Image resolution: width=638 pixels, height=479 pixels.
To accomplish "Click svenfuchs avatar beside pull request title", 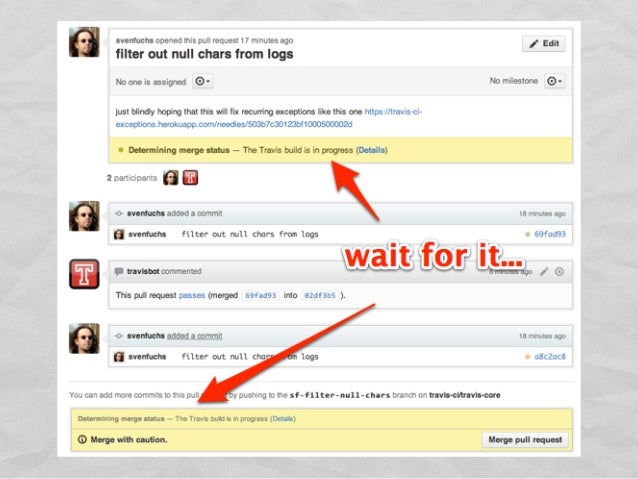I will (84, 42).
